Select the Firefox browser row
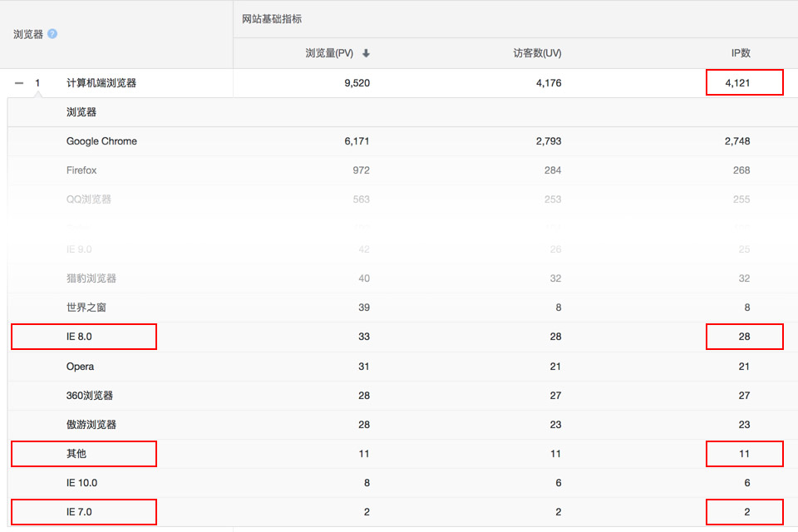 tap(81, 170)
